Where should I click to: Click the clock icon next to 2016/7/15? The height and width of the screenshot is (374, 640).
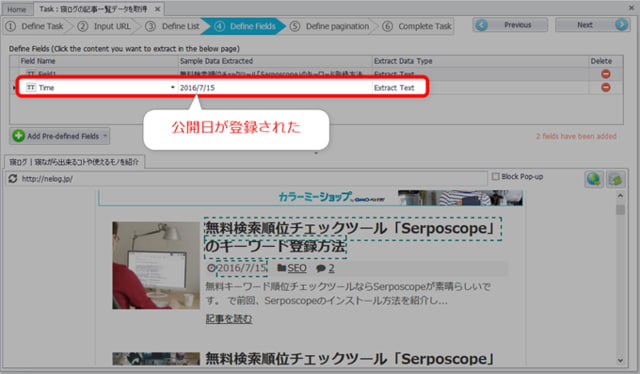coord(211,268)
